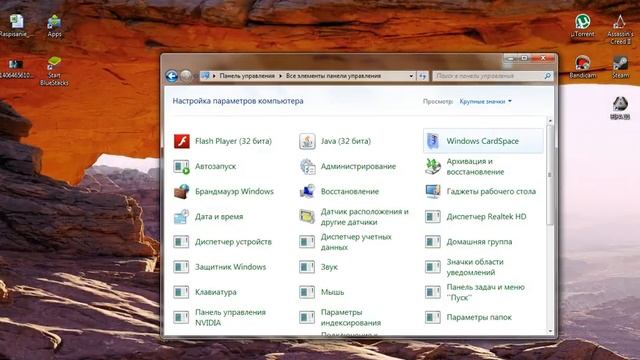This screenshot has height=360, width=640.
Task: Click the Forward navigation arrow button
Action: pos(186,76)
